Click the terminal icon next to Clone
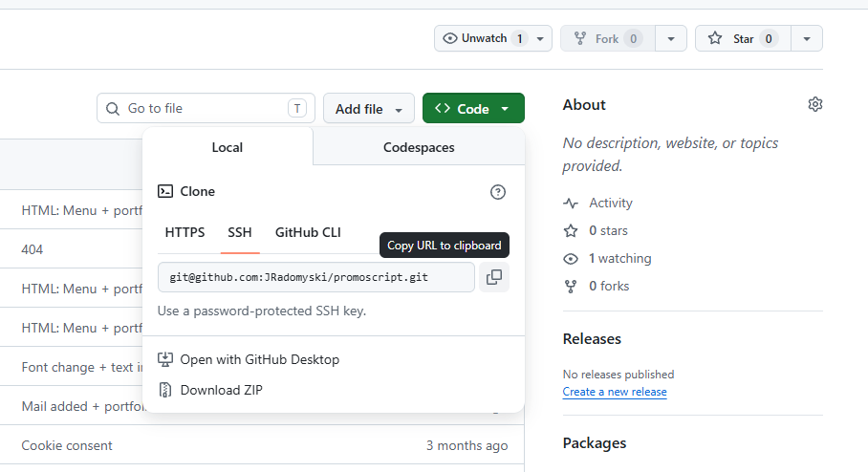 click(x=165, y=191)
